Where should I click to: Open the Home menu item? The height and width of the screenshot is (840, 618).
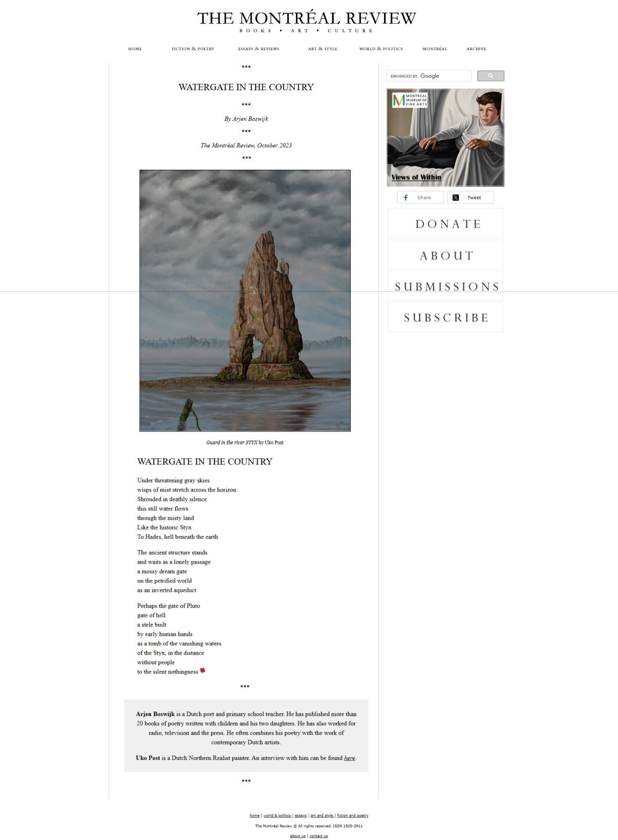click(x=135, y=49)
